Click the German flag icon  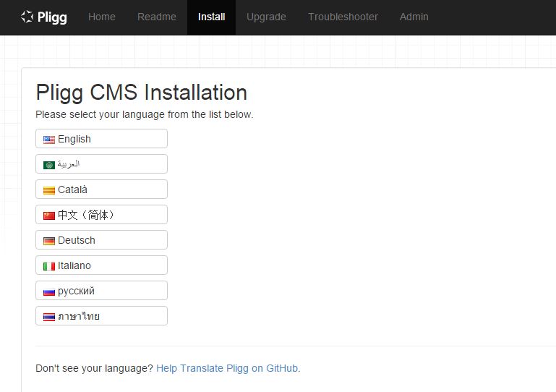pos(49,242)
